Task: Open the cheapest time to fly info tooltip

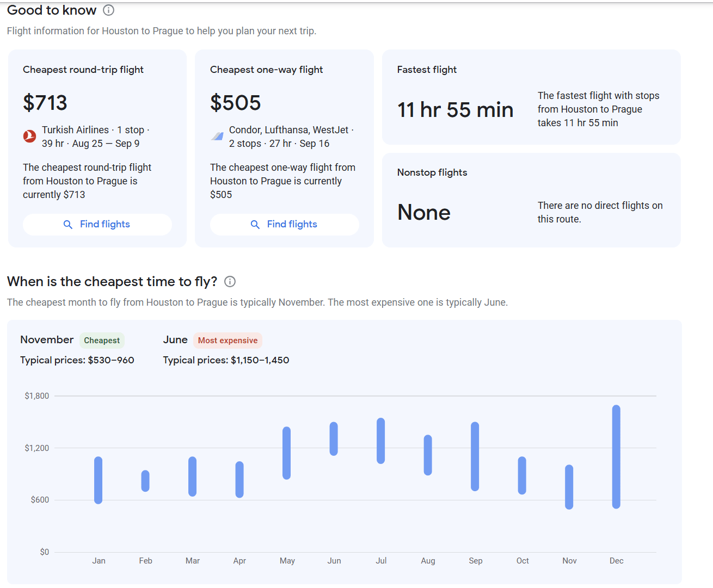Action: click(x=229, y=282)
